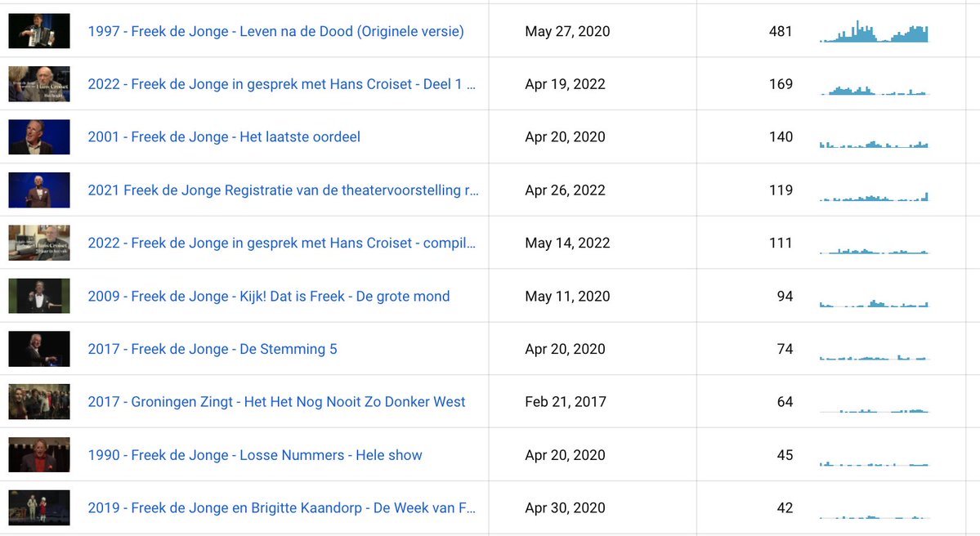Screen dimensions: 980x536
Task: Click thumbnail of 'Het laatste oordeel' video
Action: (39, 137)
